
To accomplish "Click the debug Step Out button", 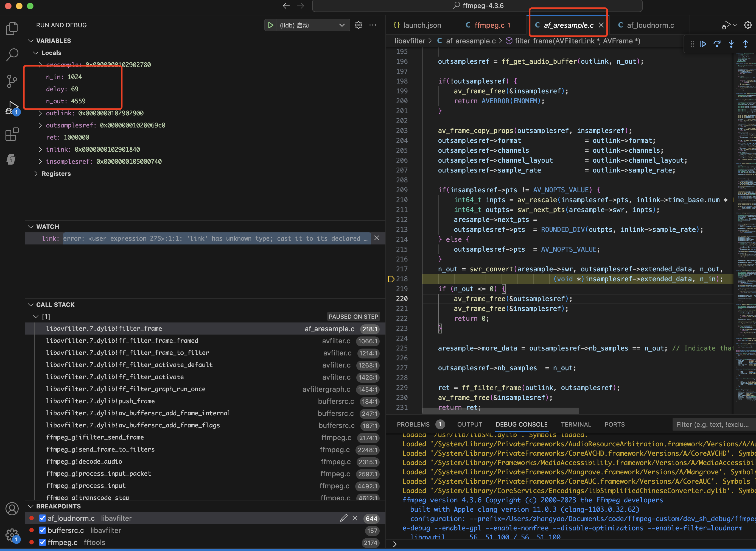I will coord(745,44).
